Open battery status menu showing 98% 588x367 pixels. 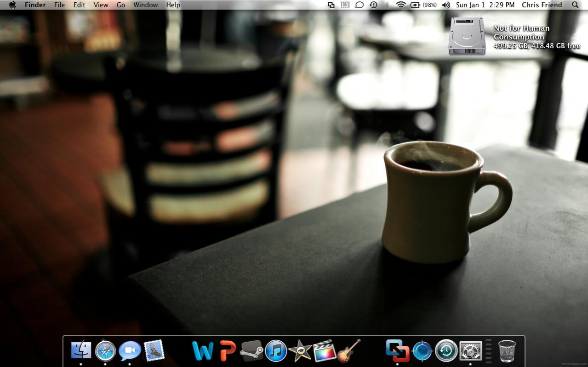click(x=423, y=5)
